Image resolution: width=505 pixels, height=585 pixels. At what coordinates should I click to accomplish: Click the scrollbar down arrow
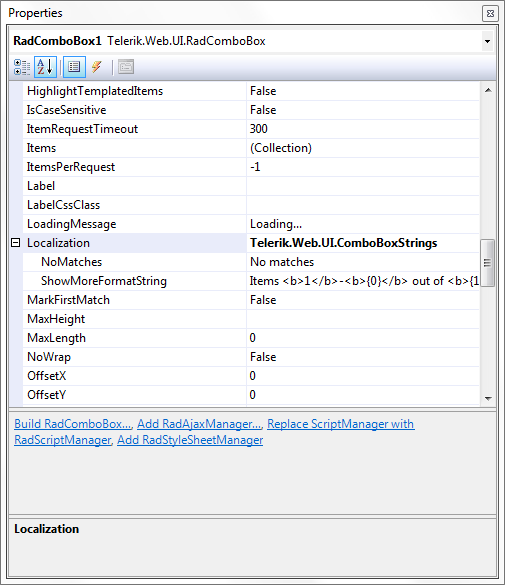click(488, 398)
